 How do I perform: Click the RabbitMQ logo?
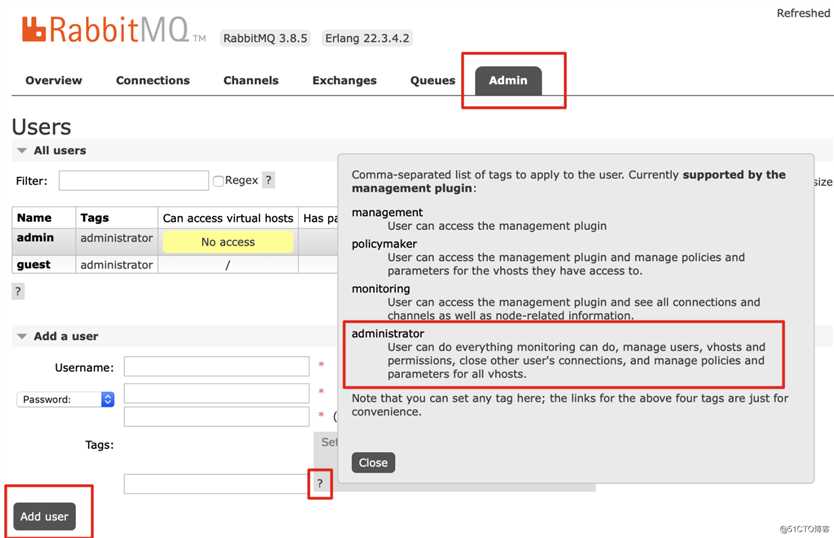point(113,30)
